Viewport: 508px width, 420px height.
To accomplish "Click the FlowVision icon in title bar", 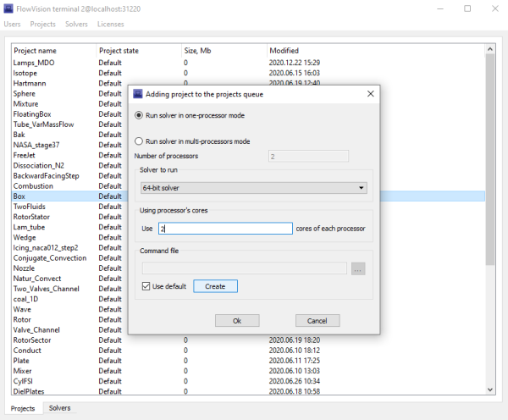I will point(8,8).
